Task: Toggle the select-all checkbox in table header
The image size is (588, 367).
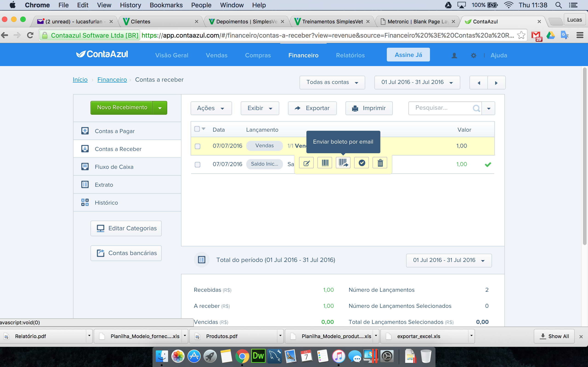Action: [x=197, y=129]
